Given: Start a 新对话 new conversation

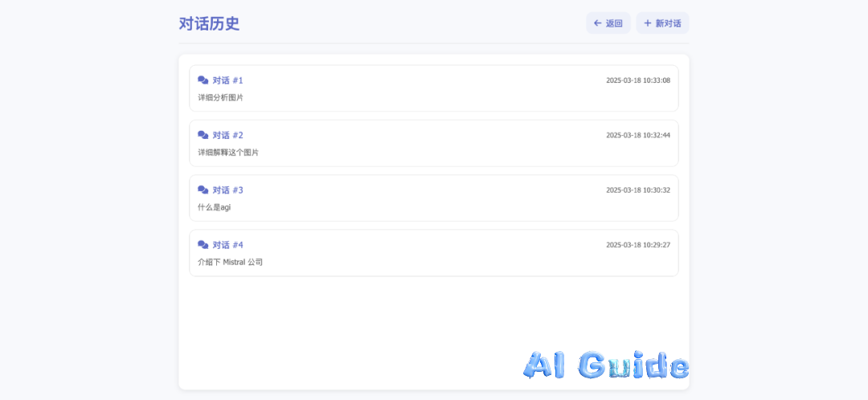Looking at the screenshot, I should 662,23.
